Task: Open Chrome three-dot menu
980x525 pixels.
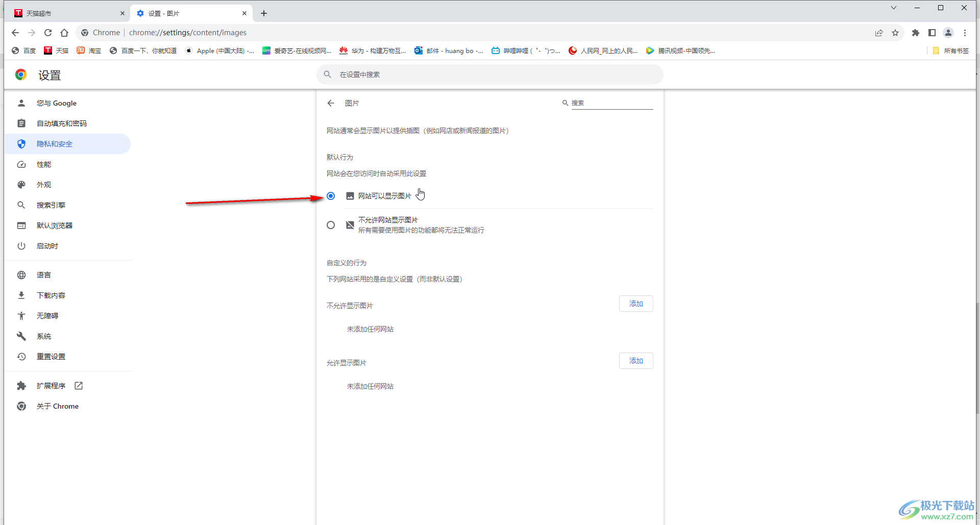Action: pos(965,33)
